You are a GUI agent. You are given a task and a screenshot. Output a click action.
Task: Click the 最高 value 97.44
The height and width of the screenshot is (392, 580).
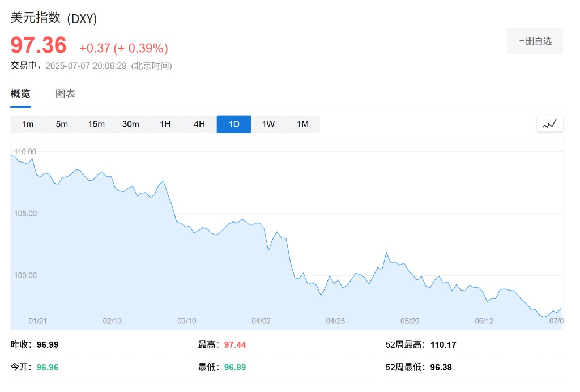[x=235, y=344]
